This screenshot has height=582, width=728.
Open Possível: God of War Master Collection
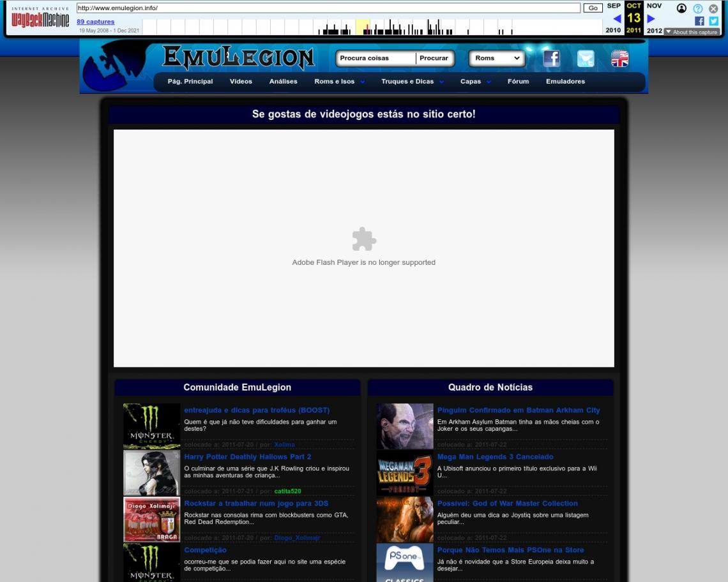coord(508,503)
